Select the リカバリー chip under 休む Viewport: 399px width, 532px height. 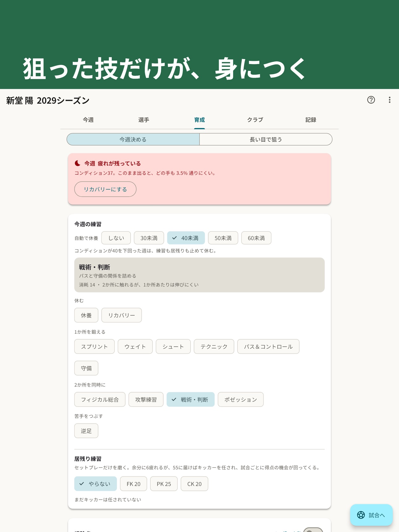tap(122, 315)
